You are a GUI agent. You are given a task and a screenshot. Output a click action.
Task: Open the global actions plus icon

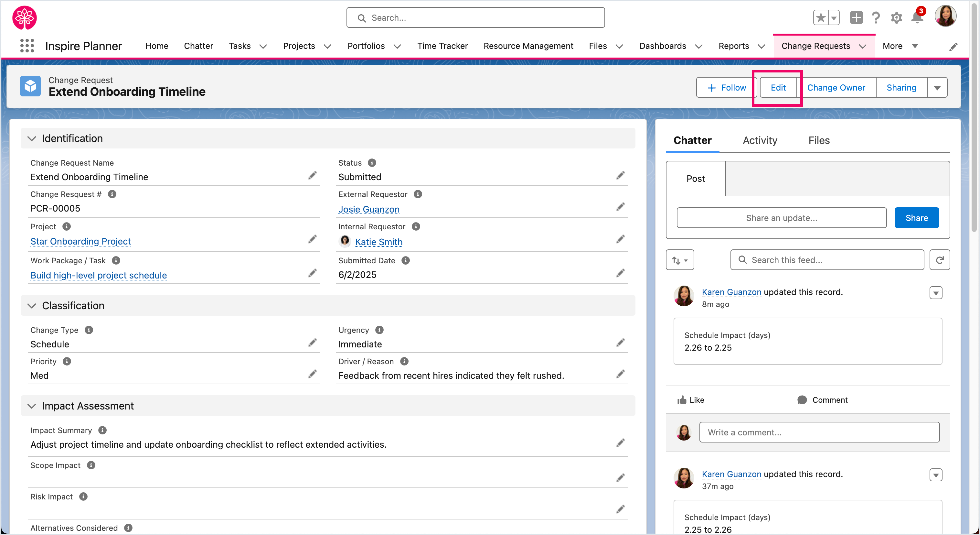pos(856,17)
